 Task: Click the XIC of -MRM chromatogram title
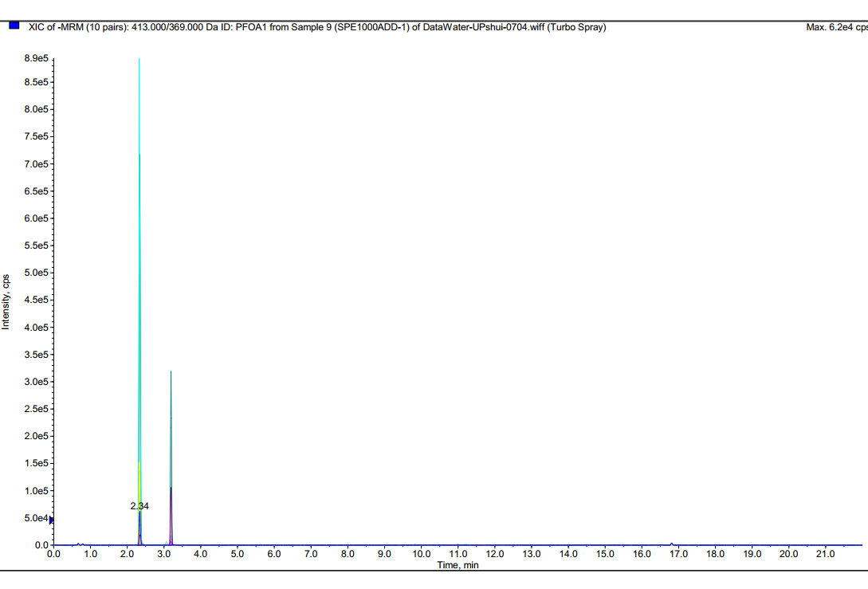[x=316, y=27]
